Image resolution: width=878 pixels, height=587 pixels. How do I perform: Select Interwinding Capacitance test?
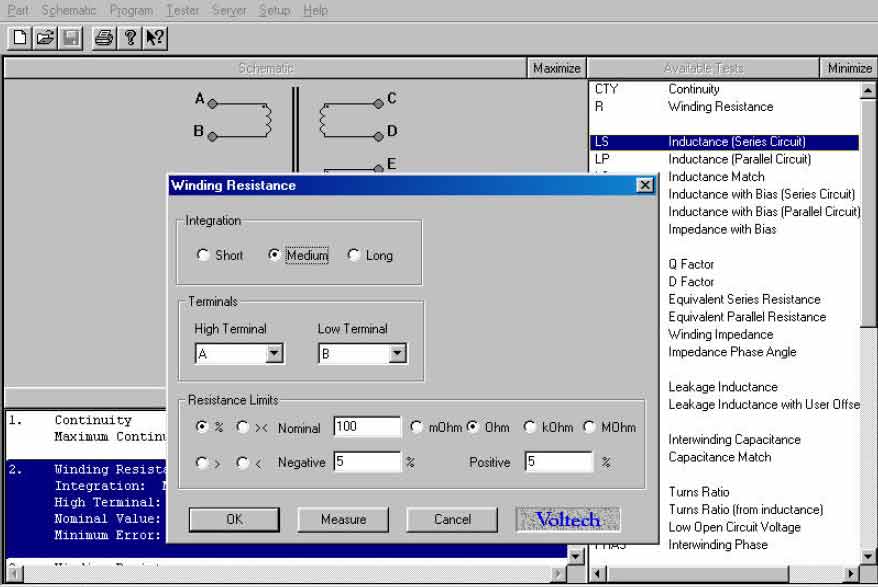(x=734, y=439)
